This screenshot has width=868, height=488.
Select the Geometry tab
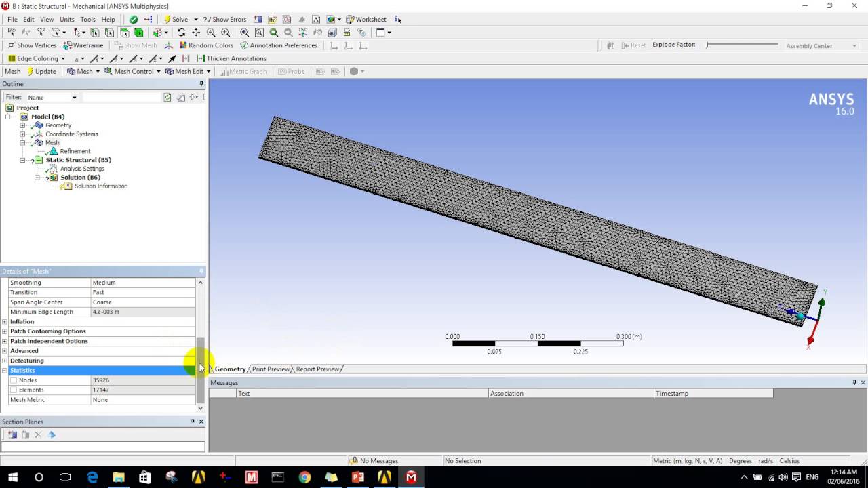click(230, 369)
